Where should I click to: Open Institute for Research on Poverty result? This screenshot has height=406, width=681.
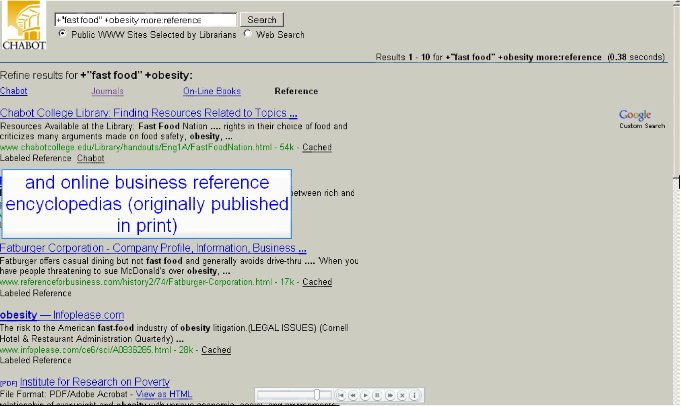click(95, 382)
